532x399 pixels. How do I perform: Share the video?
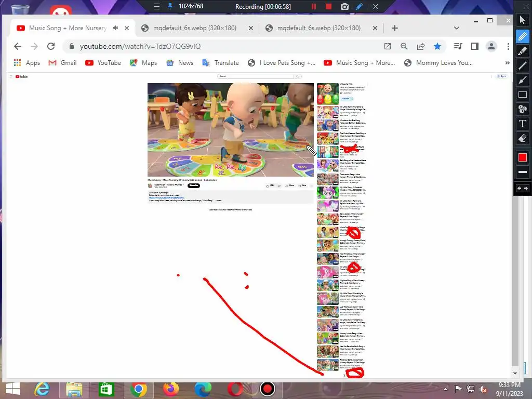(290, 185)
